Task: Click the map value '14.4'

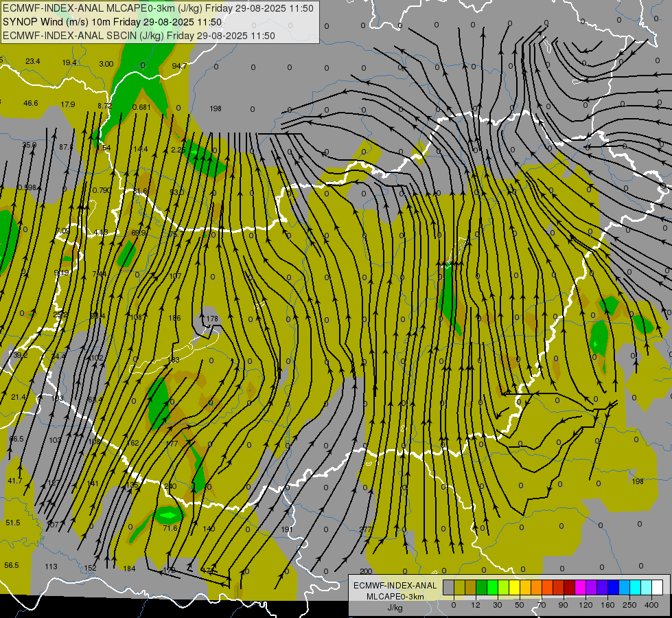Action: click(x=141, y=149)
